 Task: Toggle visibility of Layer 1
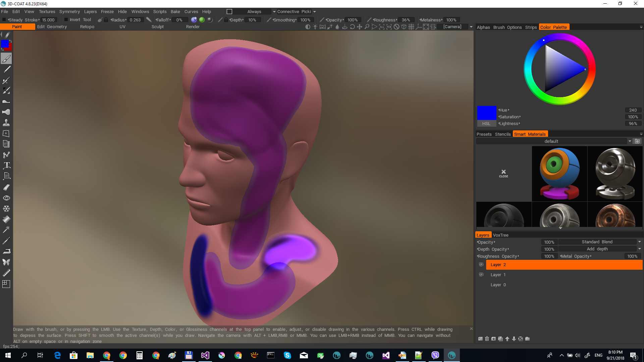(x=481, y=275)
